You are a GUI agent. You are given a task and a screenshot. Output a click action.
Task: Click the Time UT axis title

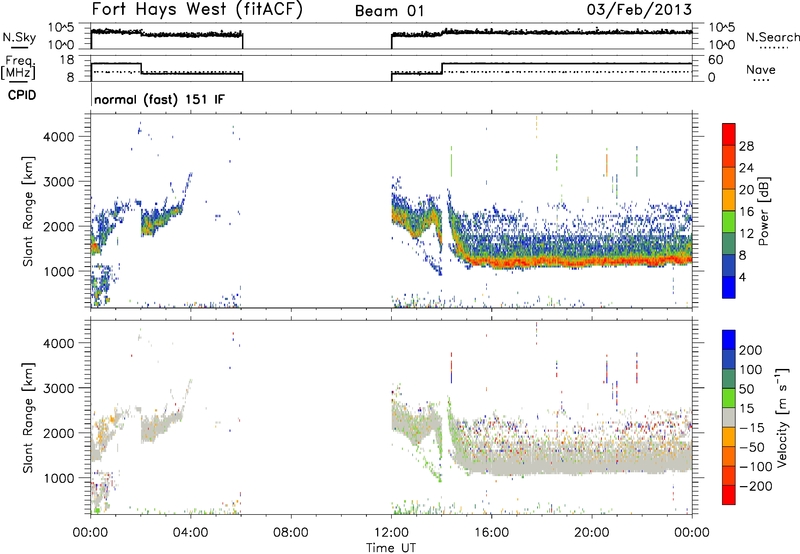(x=391, y=548)
